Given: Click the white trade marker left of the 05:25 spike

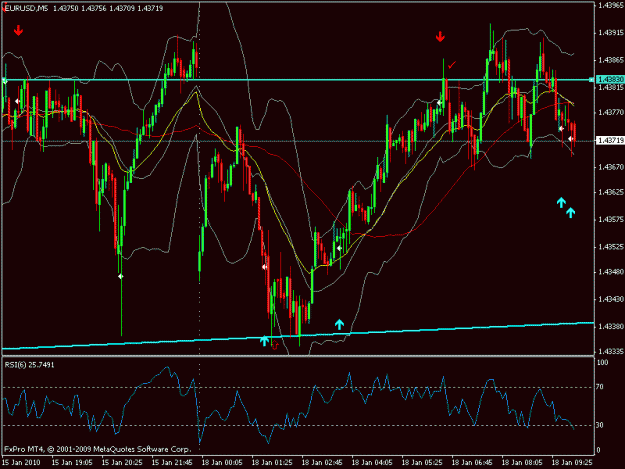Looking at the screenshot, I should point(439,103).
